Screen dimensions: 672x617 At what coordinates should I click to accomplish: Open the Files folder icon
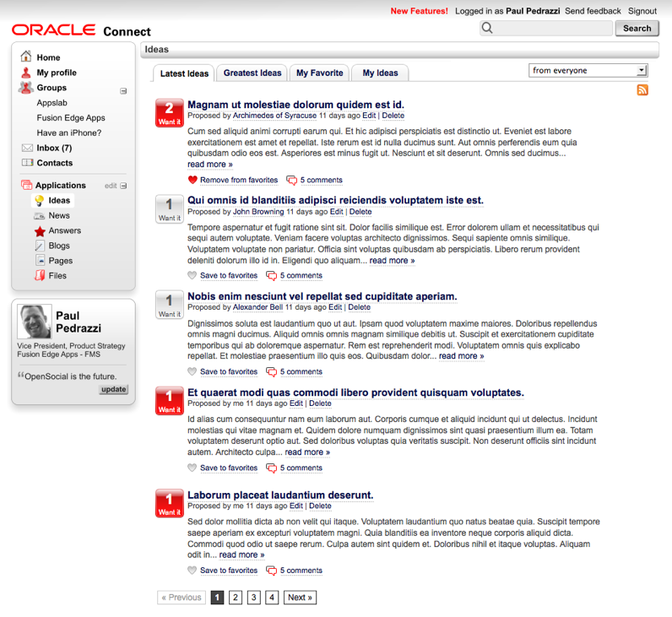(40, 275)
